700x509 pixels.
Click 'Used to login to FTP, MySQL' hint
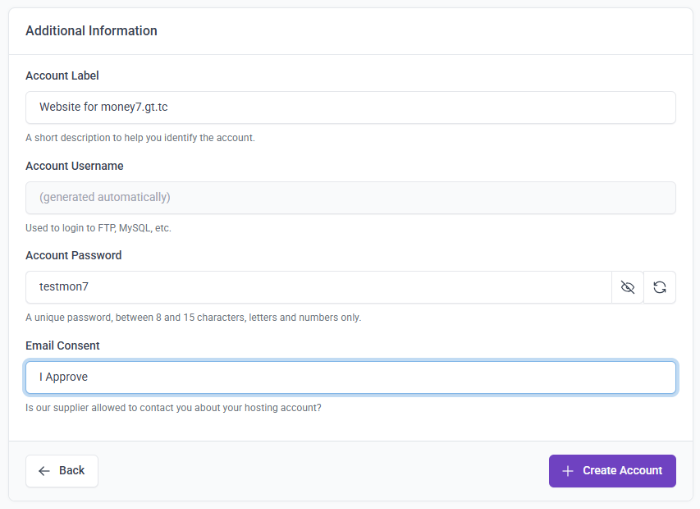coord(98,228)
